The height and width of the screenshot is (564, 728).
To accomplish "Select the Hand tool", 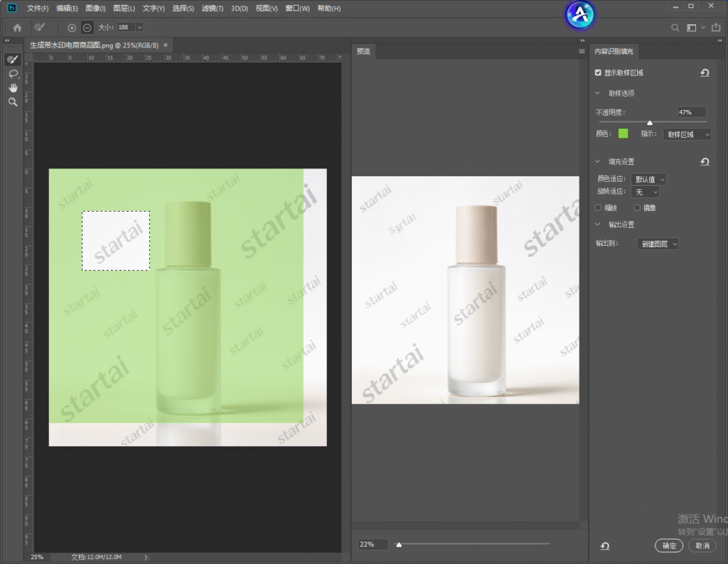I will coord(13,87).
